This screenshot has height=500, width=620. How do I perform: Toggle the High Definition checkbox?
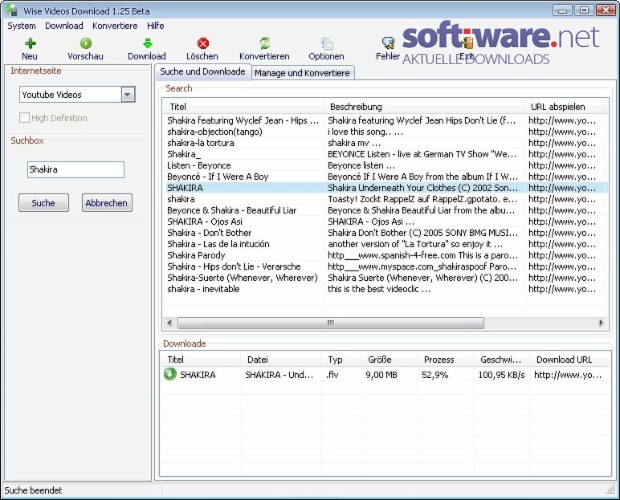(24, 117)
